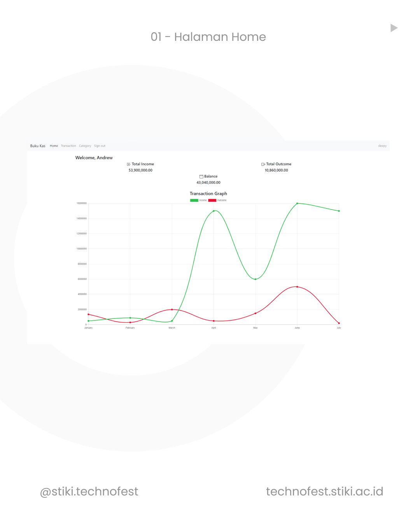Open the Category nav item
This screenshot has width=420, height=525.
(x=85, y=146)
